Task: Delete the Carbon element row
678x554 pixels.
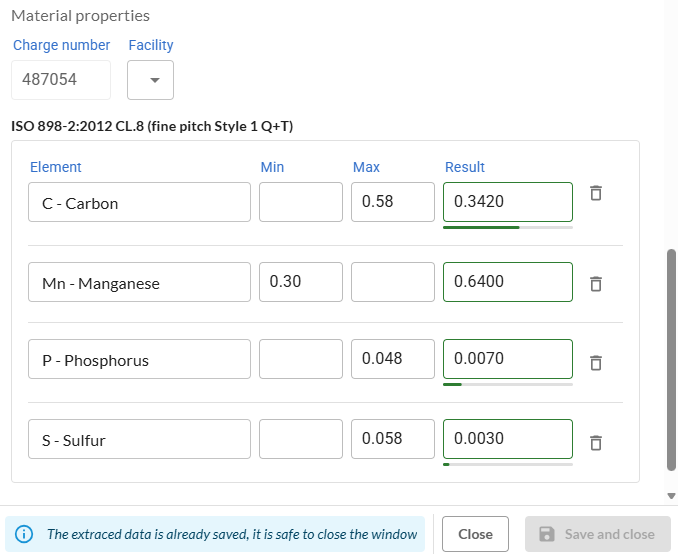Action: point(595,193)
